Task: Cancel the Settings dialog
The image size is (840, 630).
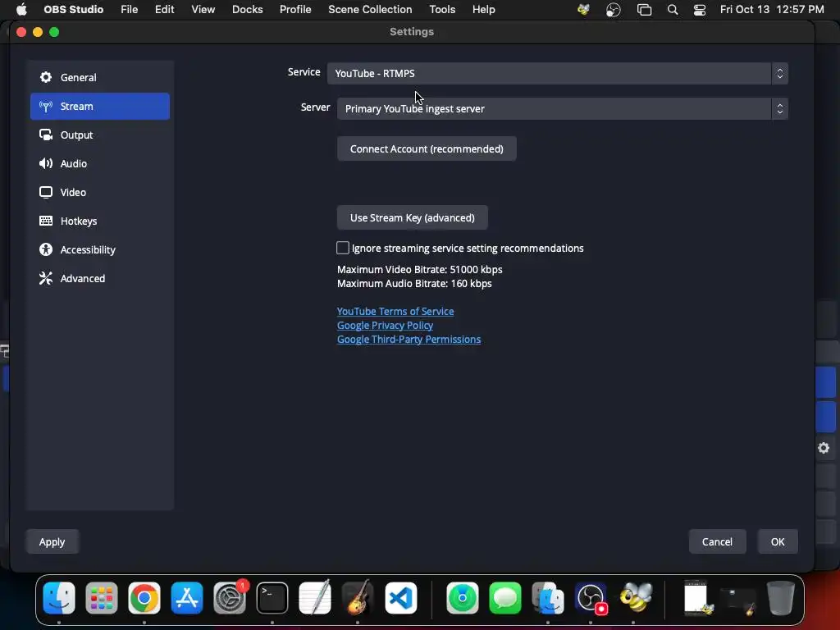Action: pos(717,542)
